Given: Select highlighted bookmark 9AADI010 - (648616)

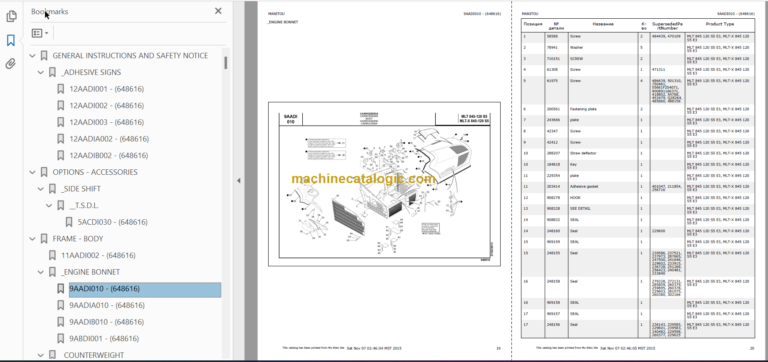Looking at the screenshot, I should tap(145, 290).
